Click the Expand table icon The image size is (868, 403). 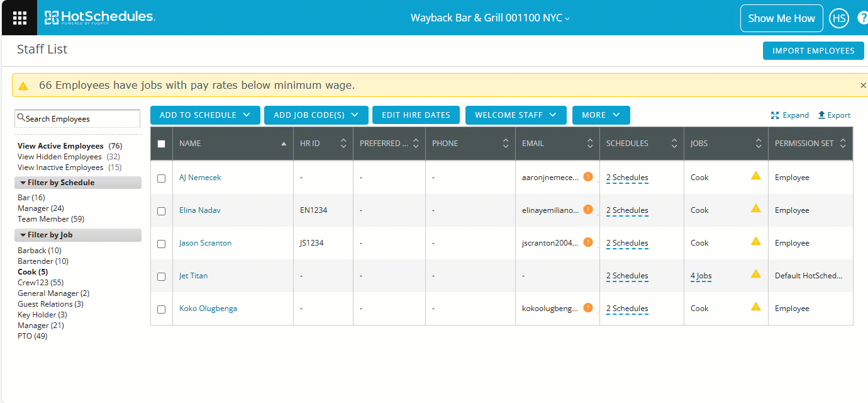[x=790, y=115]
